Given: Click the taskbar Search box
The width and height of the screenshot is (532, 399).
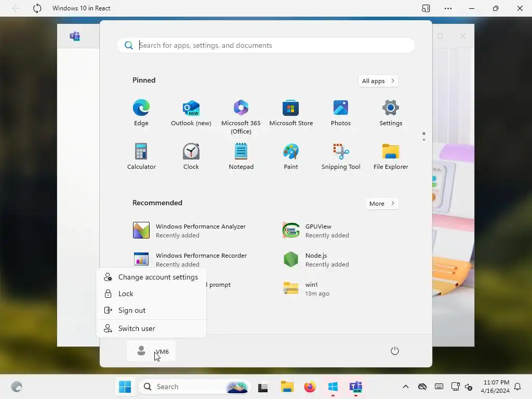Looking at the screenshot, I should click(x=195, y=387).
